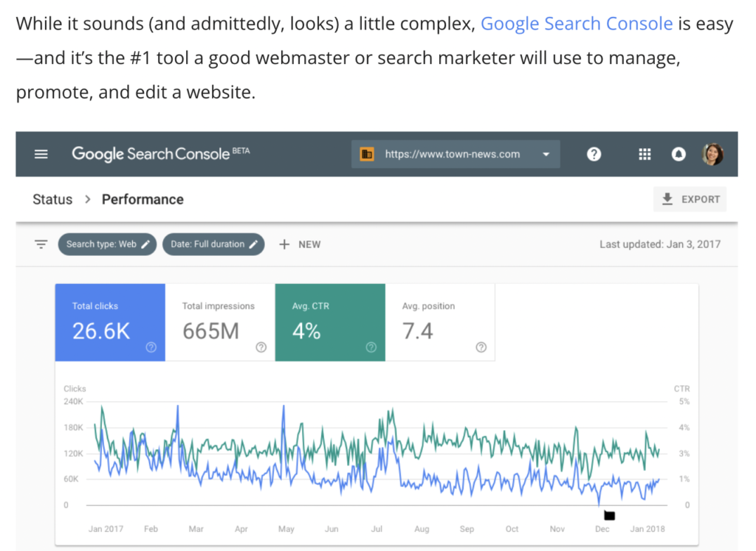Click the 665M impressions value
This screenshot has height=551, width=756.
click(210, 331)
